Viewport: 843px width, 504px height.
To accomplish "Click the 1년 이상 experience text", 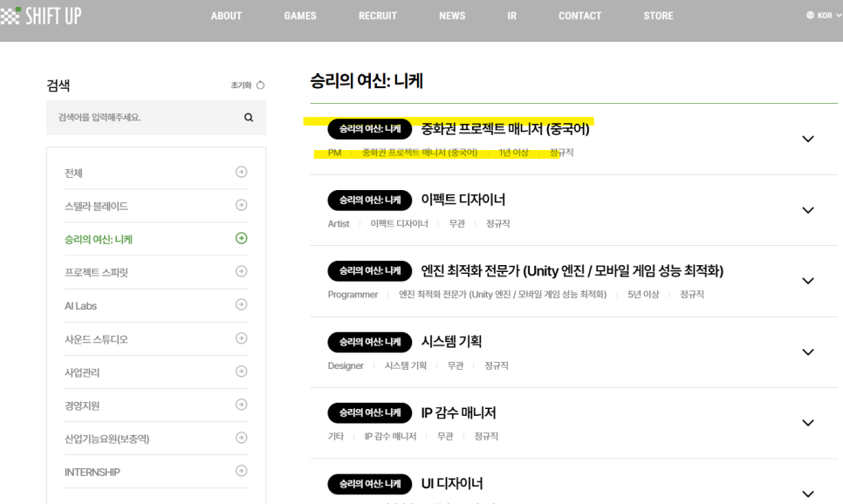I will [x=513, y=153].
